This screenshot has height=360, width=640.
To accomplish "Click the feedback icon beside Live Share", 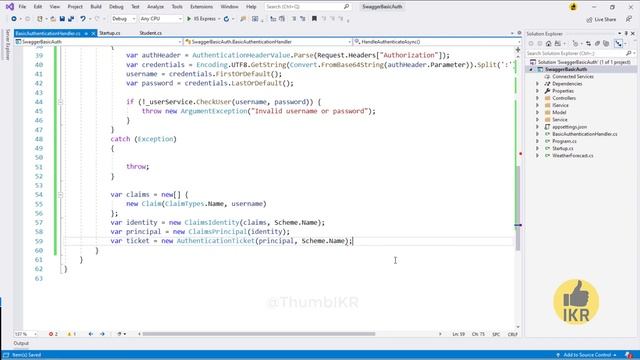I will coord(629,19).
